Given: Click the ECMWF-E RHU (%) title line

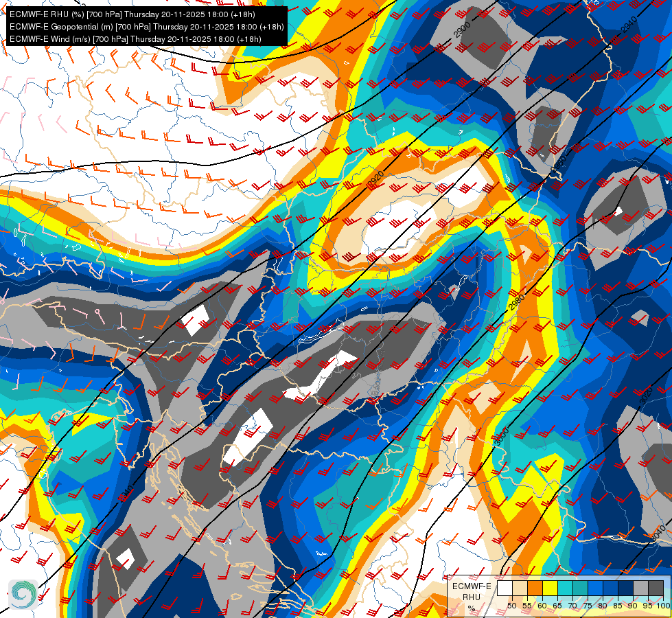Looking at the screenshot, I should 132,14.
